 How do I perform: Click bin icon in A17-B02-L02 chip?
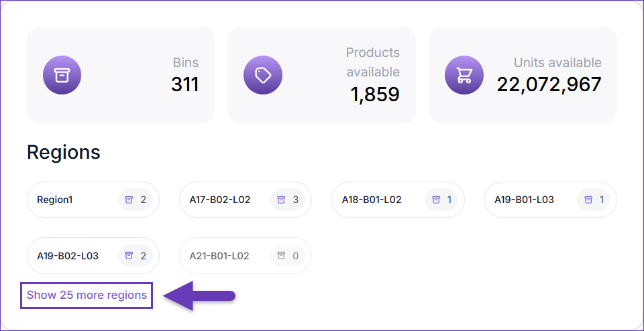pos(281,200)
